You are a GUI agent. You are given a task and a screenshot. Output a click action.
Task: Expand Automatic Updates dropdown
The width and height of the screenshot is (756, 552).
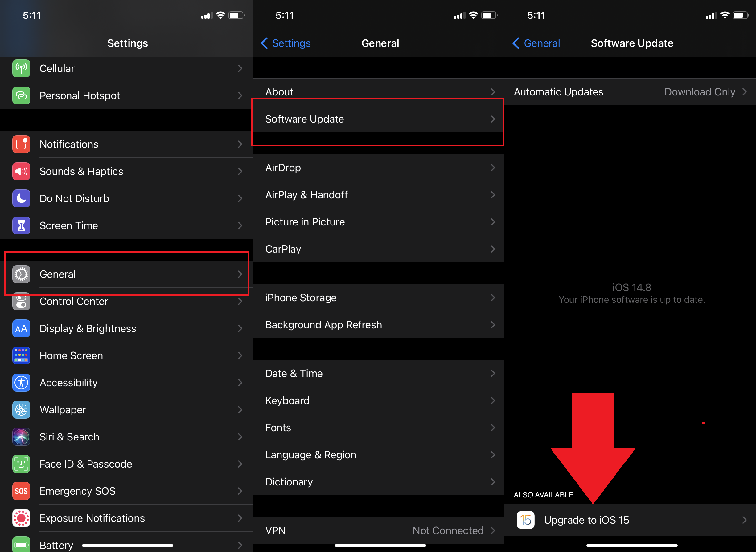[631, 91]
